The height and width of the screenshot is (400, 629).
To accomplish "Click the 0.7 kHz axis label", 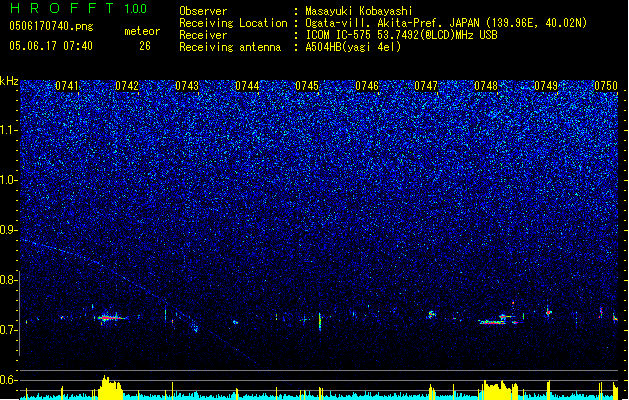I will (9, 330).
